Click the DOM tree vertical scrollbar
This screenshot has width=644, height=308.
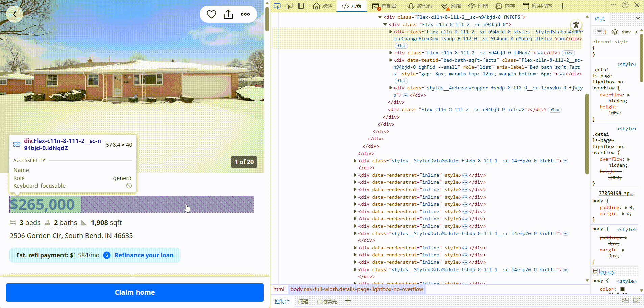coord(587,134)
